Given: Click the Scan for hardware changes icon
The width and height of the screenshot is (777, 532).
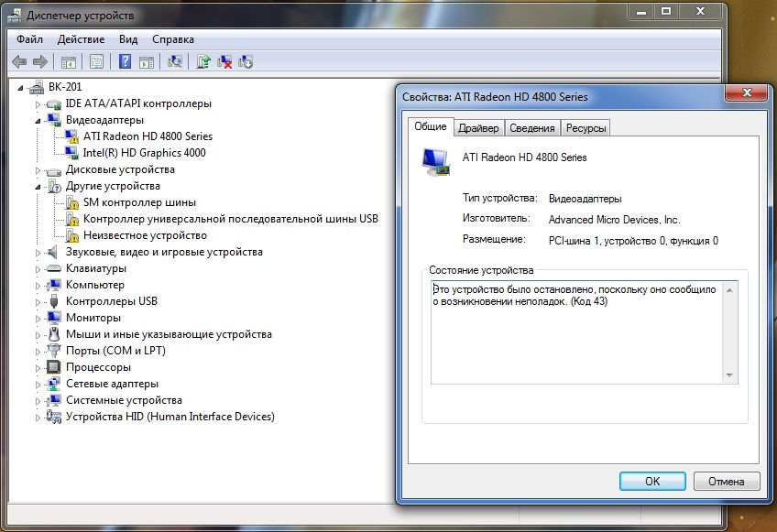Looking at the screenshot, I should click(174, 61).
